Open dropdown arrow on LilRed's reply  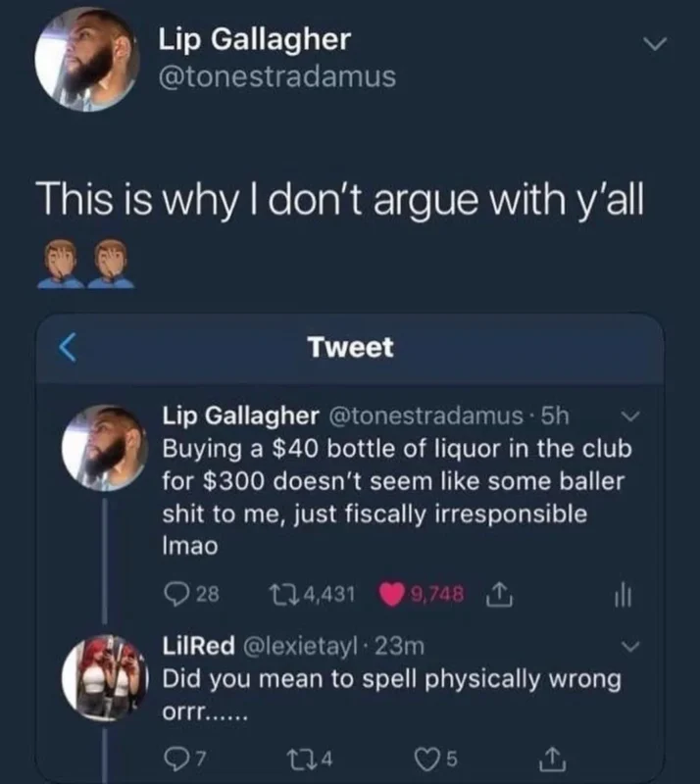pyautogui.click(x=630, y=647)
